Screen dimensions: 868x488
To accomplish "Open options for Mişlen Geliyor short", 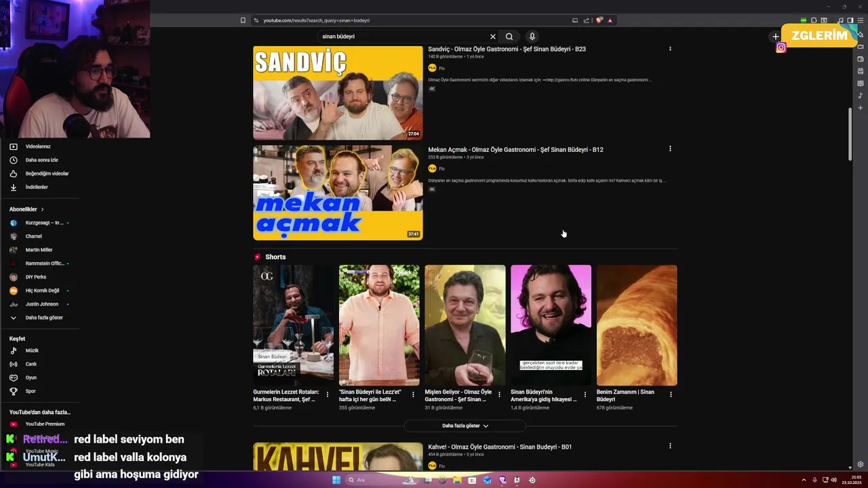I will pos(499,394).
